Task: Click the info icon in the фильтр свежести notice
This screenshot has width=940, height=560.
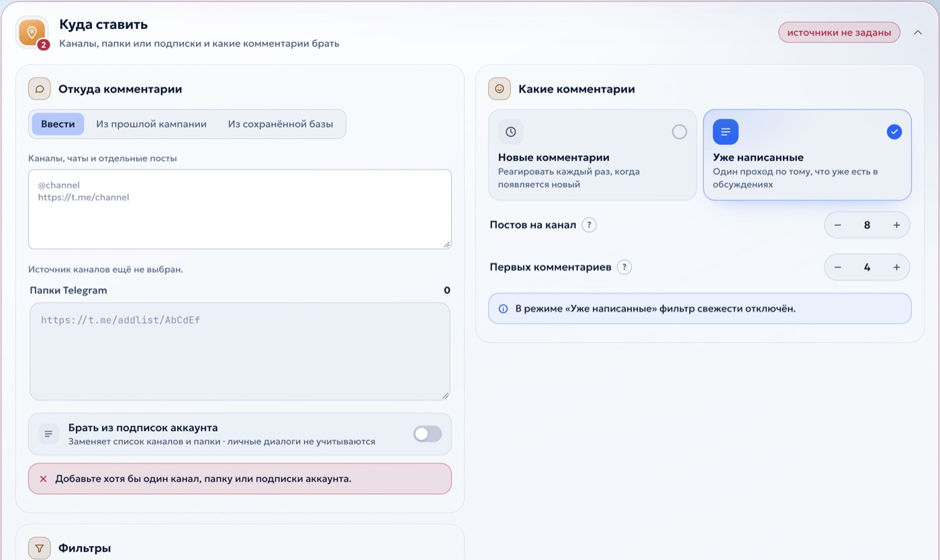Action: [x=504, y=309]
